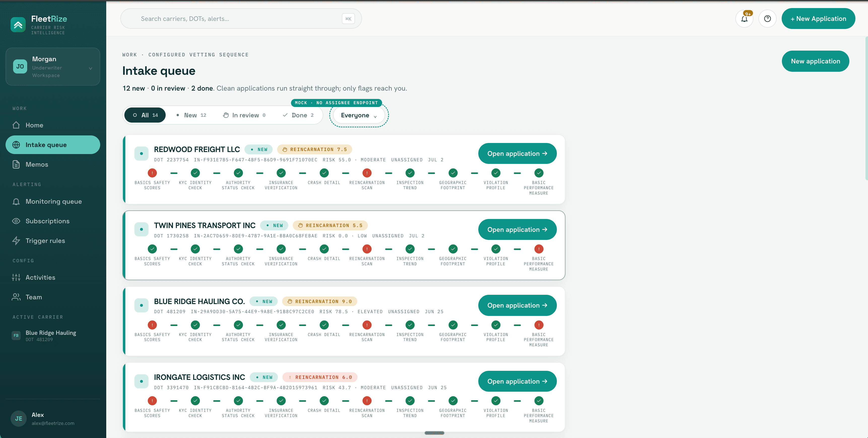The width and height of the screenshot is (868, 438).
Task: Click Irongate Logistics Violation Profile checkmark
Action: click(x=496, y=400)
